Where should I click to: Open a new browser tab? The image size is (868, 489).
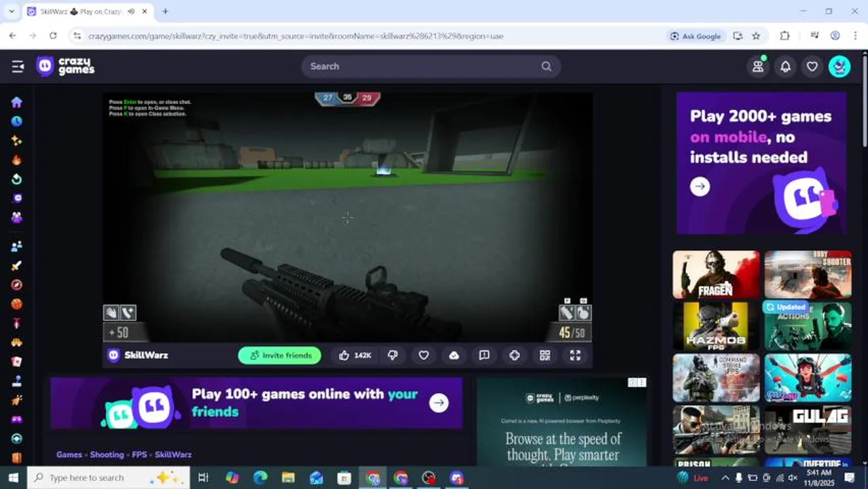pos(165,12)
